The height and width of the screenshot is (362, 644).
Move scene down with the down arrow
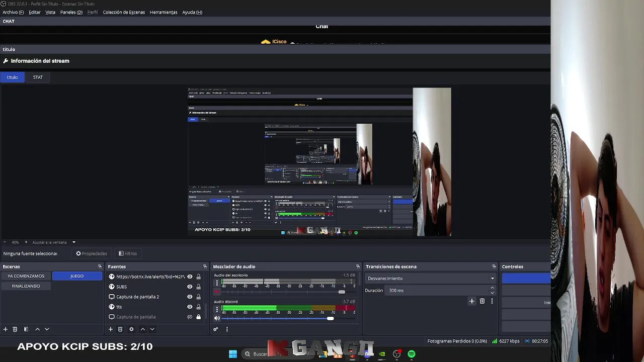click(47, 329)
